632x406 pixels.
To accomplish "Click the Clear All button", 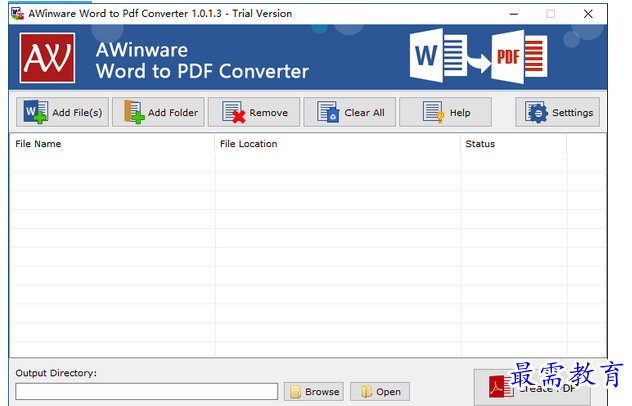I will tap(349, 112).
